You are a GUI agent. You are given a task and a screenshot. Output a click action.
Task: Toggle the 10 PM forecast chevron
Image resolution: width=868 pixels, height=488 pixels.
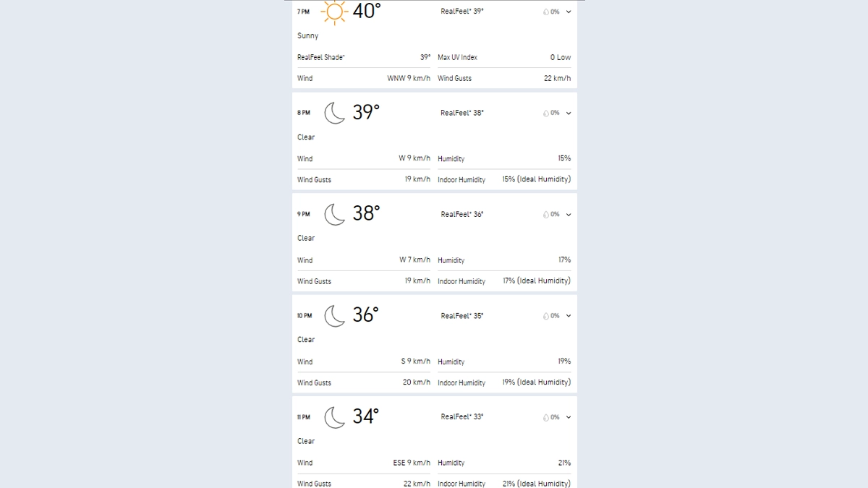click(x=569, y=316)
